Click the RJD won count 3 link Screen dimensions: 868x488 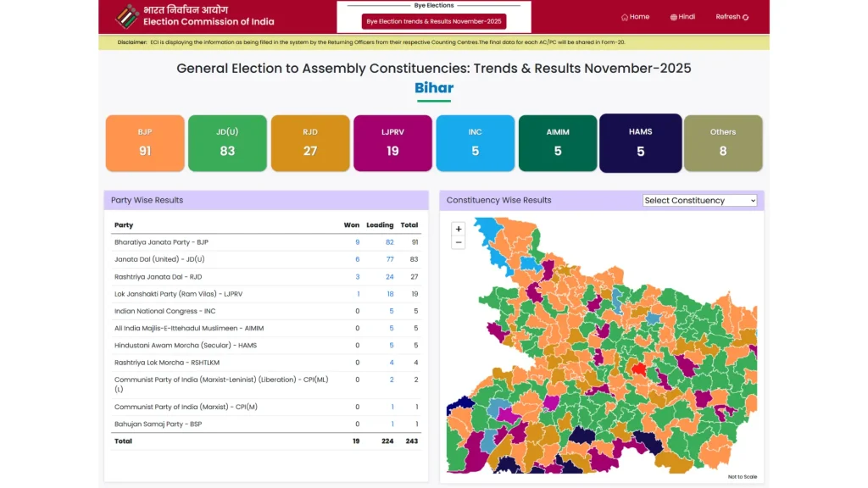point(357,276)
